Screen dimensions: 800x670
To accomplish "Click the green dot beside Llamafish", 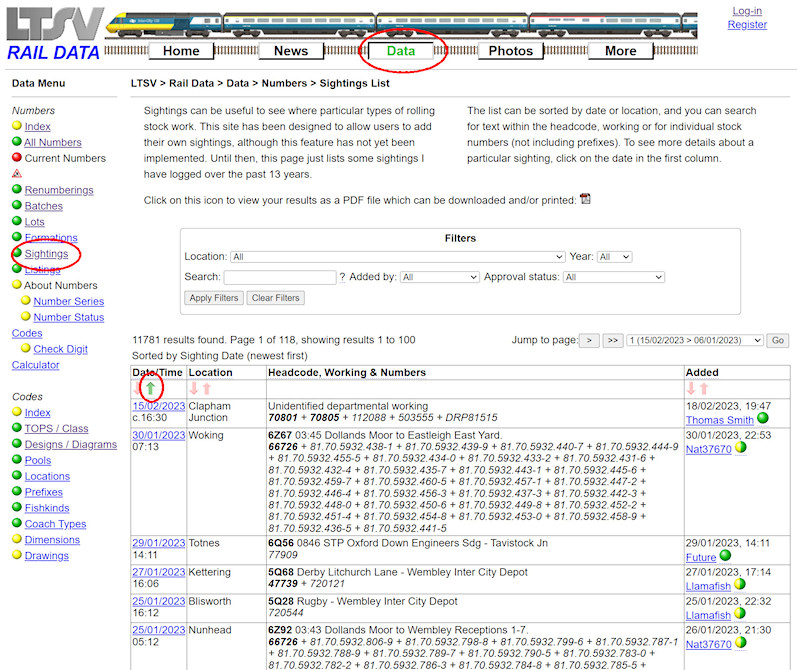I will (x=740, y=586).
